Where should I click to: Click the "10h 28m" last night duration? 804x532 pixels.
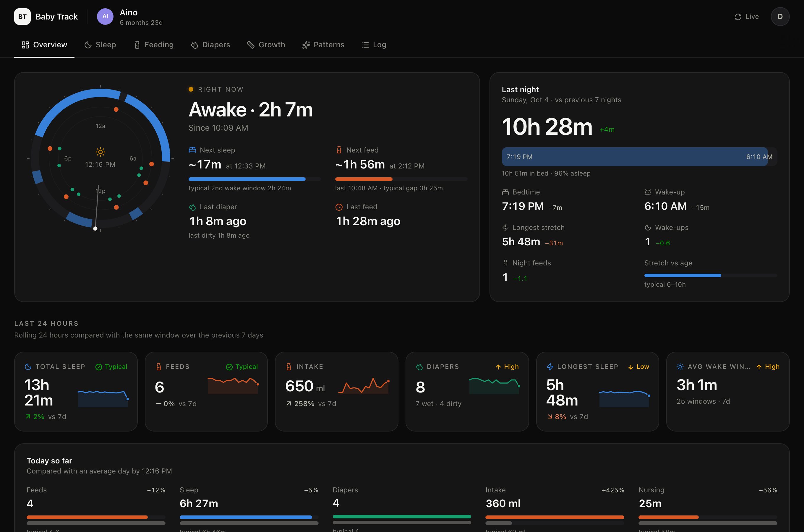(547, 127)
